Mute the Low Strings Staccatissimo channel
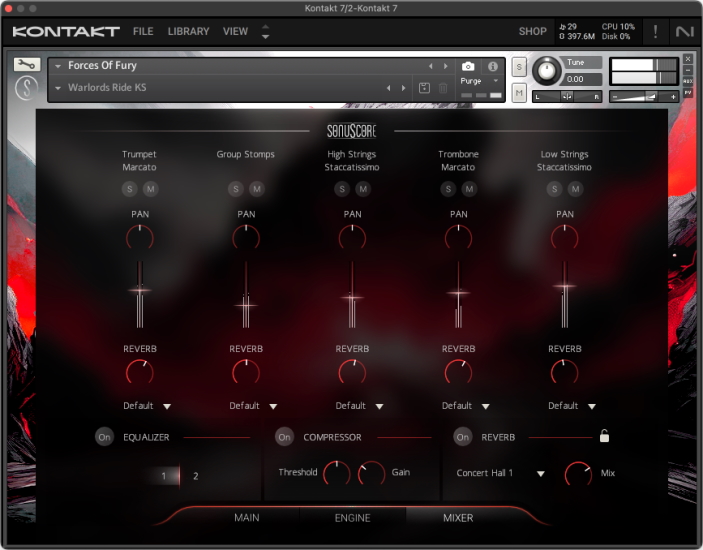Image resolution: width=703 pixels, height=550 pixels. [576, 189]
